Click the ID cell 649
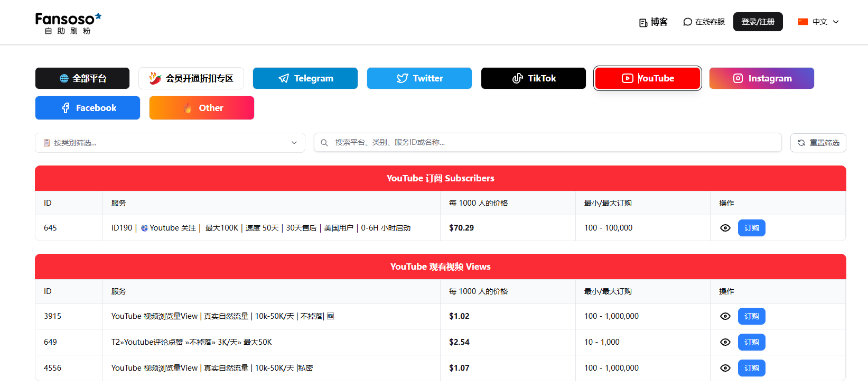Viewport: 868px width, 386px height. [x=69, y=342]
